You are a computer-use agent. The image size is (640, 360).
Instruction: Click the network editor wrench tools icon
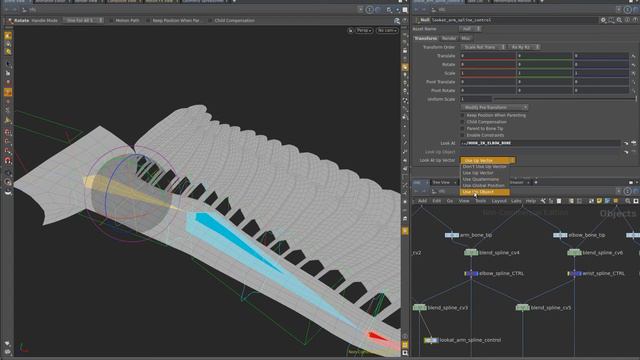click(x=543, y=201)
